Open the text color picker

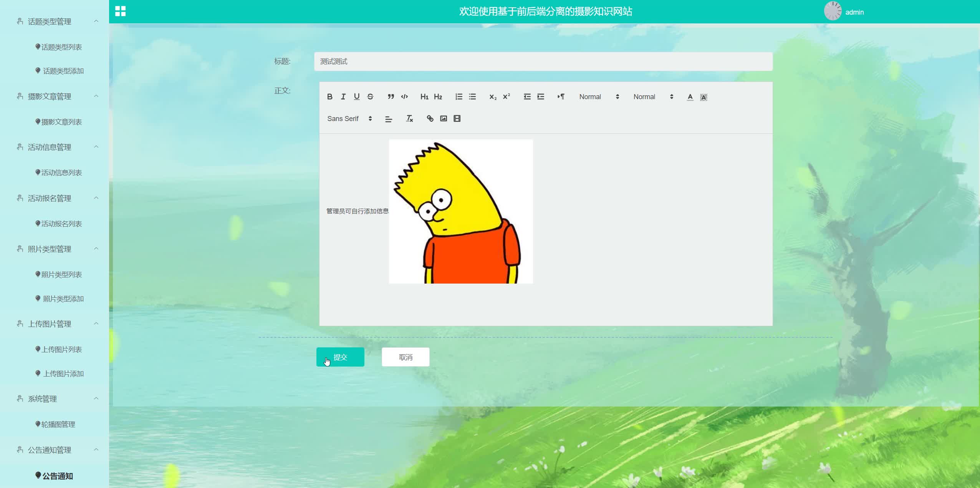[x=690, y=97]
